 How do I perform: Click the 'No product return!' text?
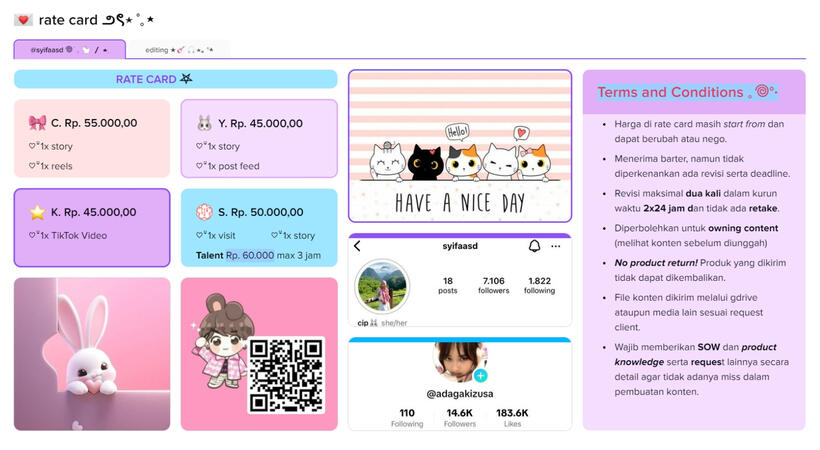click(656, 263)
